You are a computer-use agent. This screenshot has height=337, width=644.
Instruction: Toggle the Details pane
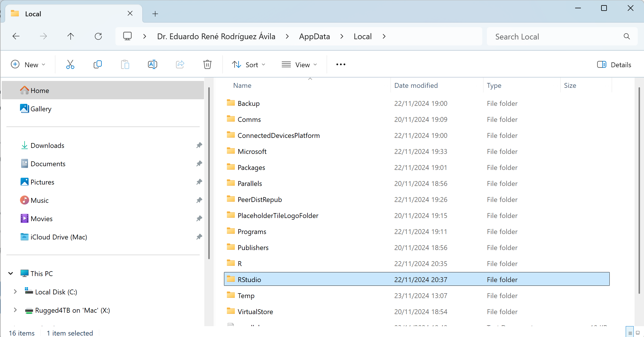(x=614, y=65)
